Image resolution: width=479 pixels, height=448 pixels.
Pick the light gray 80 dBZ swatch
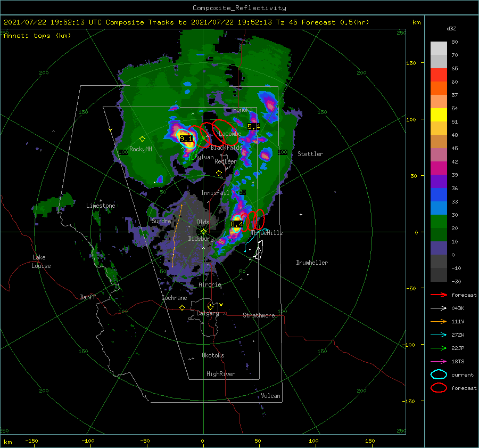(439, 48)
